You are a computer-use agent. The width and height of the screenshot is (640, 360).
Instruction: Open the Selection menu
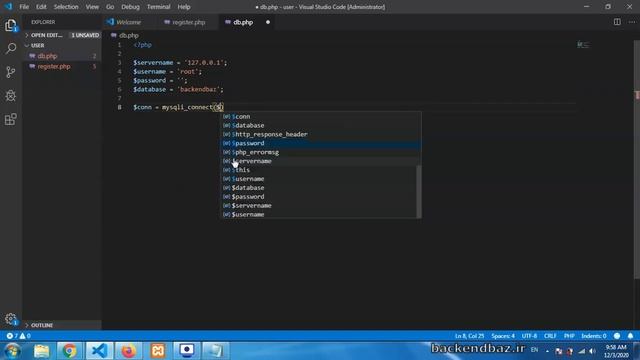66,7
